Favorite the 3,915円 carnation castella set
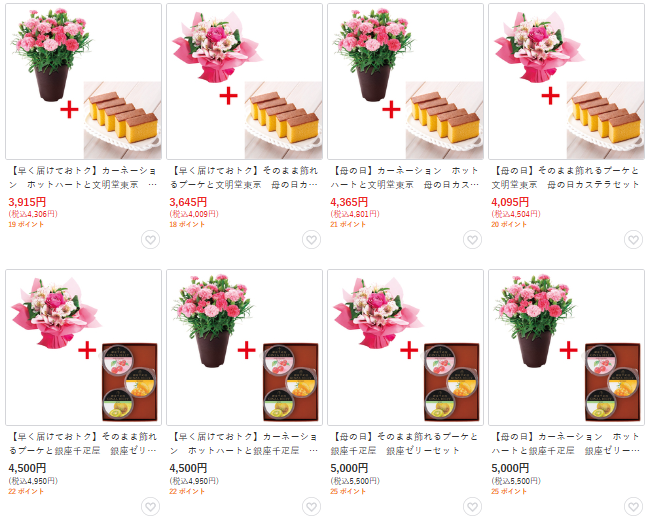This screenshot has height=517, width=651. coord(150,240)
